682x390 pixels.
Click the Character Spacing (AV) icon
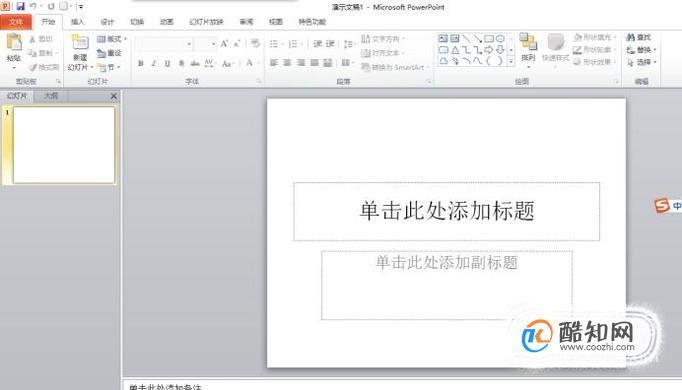[x=209, y=63]
